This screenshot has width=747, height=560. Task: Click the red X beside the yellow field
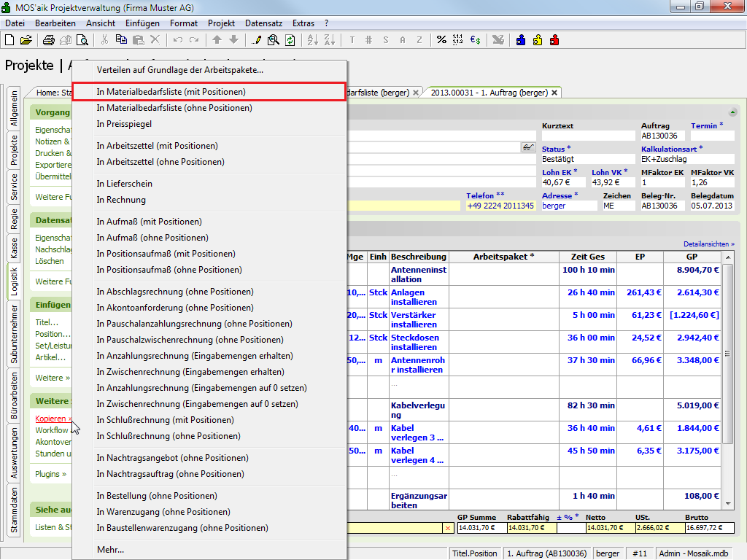click(448, 528)
